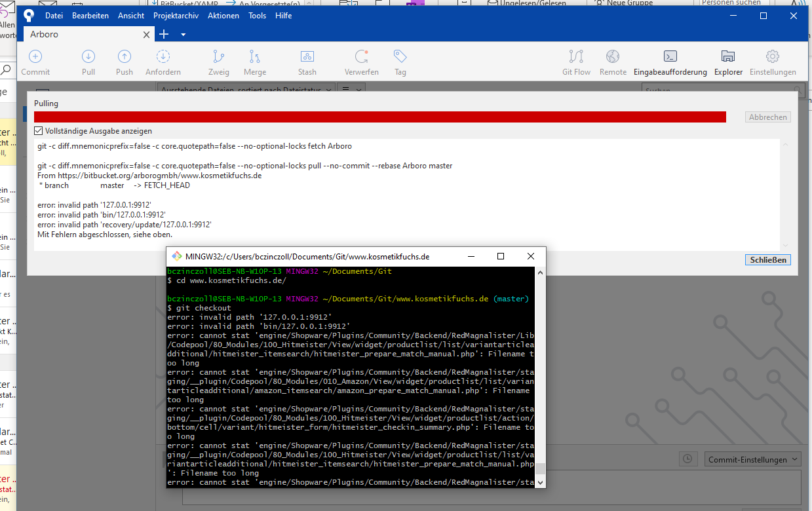Open Eingabeaufforderung terminal icon
This screenshot has width=812, height=511.
pos(670,57)
